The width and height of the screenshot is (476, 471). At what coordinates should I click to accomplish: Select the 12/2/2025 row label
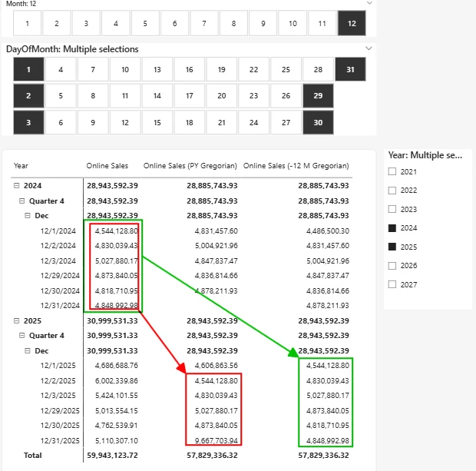(x=59, y=380)
